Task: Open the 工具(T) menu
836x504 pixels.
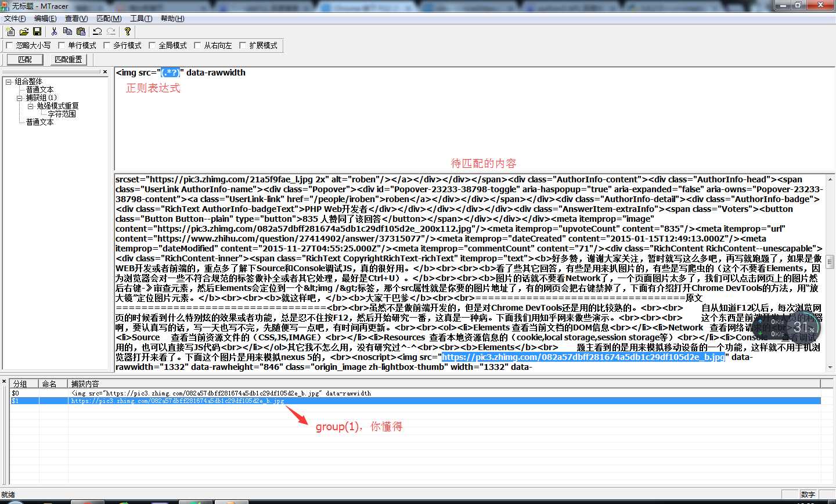Action: [x=141, y=19]
